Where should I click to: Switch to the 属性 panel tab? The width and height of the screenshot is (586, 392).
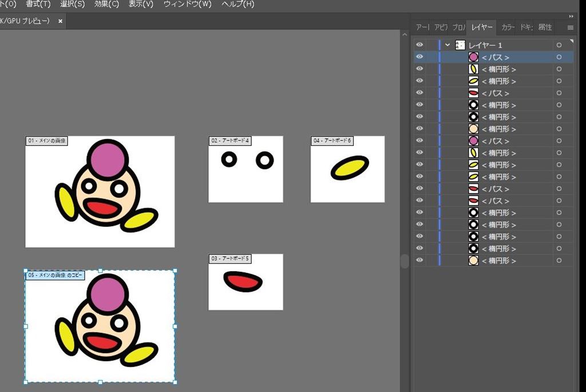(545, 27)
